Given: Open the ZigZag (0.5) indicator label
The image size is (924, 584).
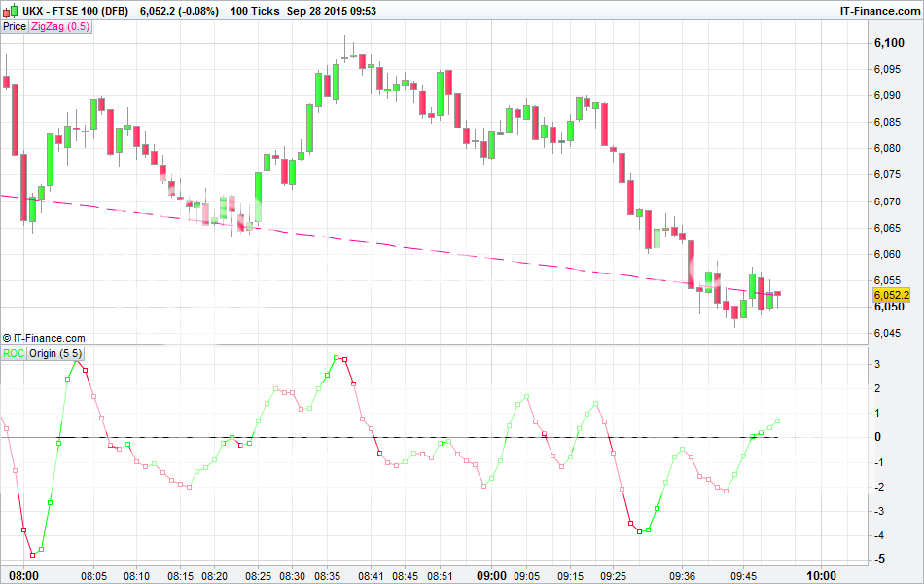Looking at the screenshot, I should click(60, 27).
